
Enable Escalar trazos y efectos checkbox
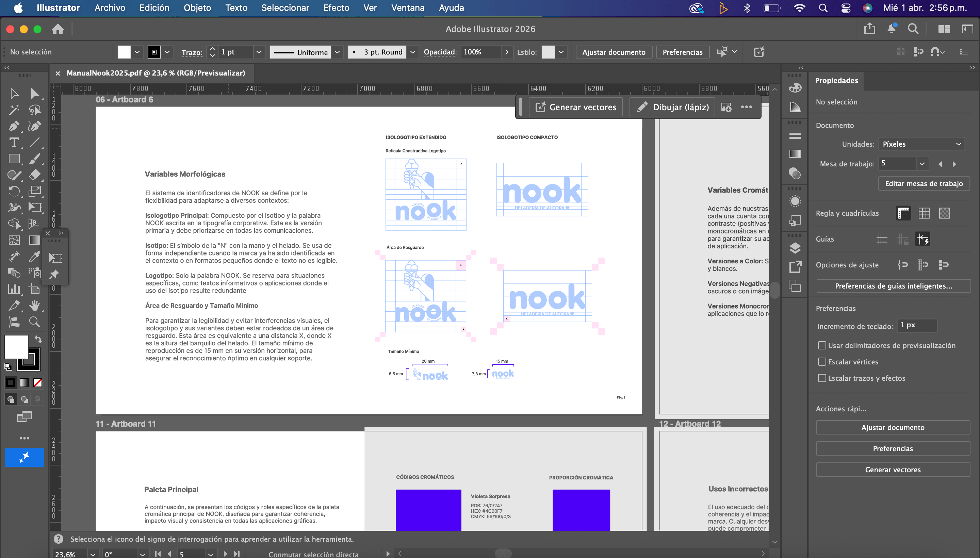822,378
